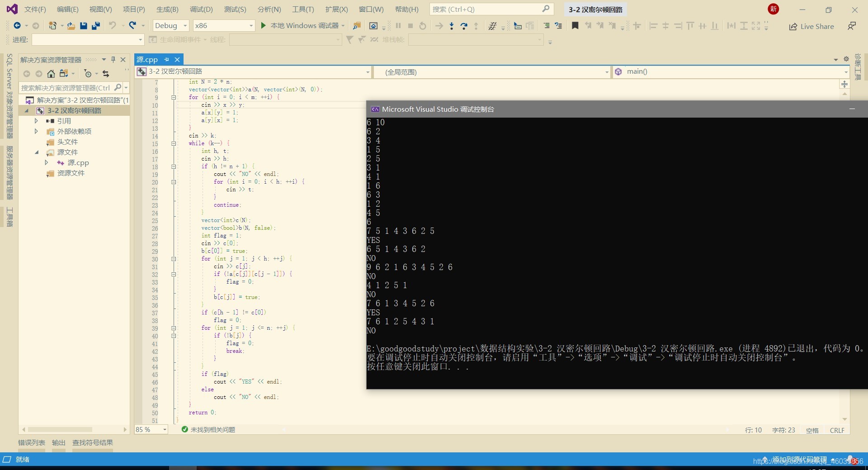The width and height of the screenshot is (868, 470).
Task: Collapse the for block at line 39
Action: click(173, 328)
